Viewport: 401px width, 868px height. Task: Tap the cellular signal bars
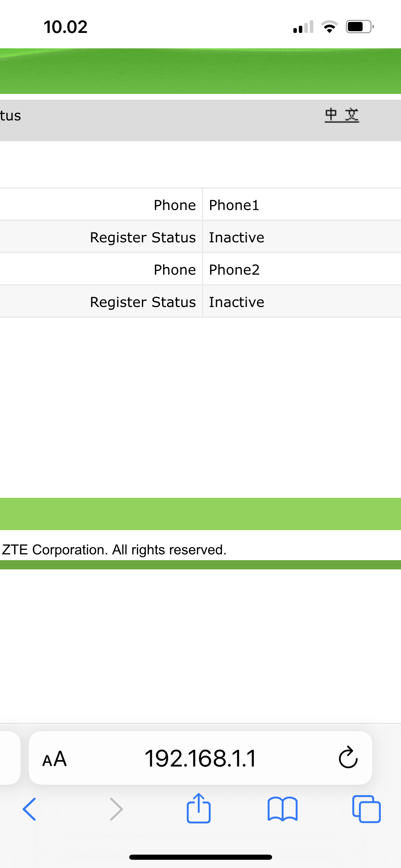click(x=303, y=27)
